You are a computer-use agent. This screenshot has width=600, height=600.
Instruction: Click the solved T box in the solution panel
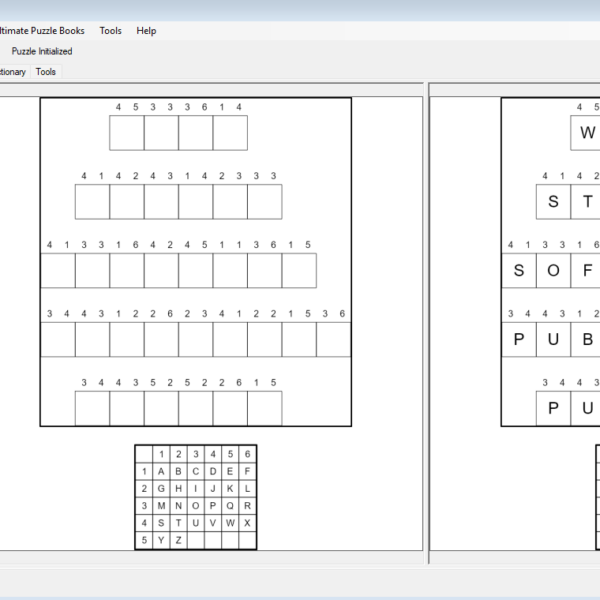588,201
